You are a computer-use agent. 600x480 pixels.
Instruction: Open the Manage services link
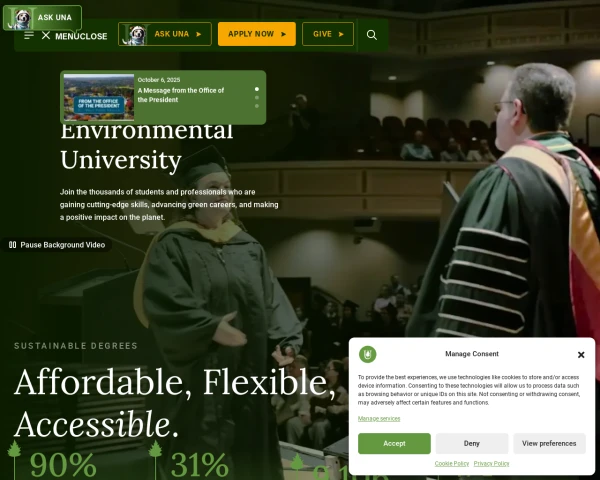379,418
